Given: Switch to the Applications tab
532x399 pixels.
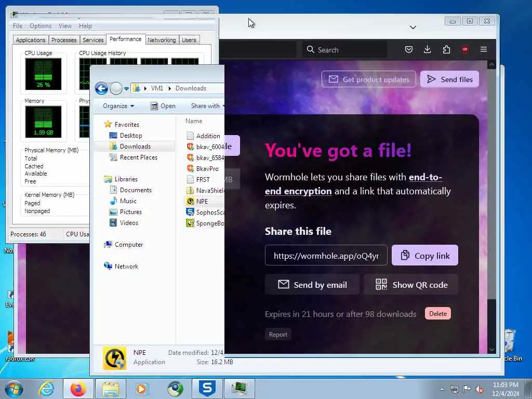Looking at the screenshot, I should click(x=31, y=40).
